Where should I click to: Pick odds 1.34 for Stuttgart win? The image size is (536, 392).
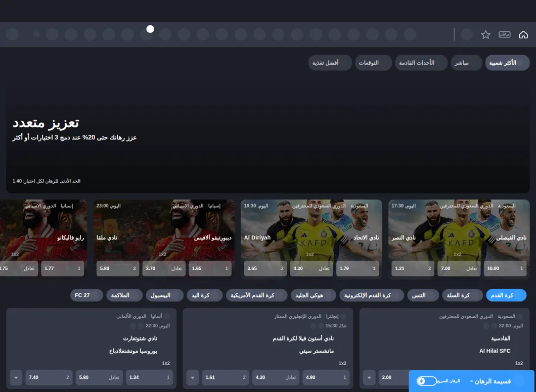(149, 378)
